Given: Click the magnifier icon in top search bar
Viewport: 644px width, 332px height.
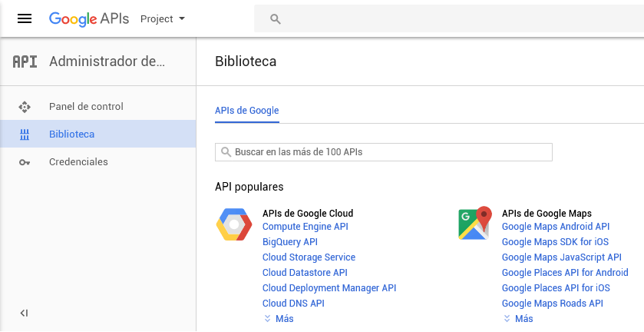Looking at the screenshot, I should (x=275, y=19).
